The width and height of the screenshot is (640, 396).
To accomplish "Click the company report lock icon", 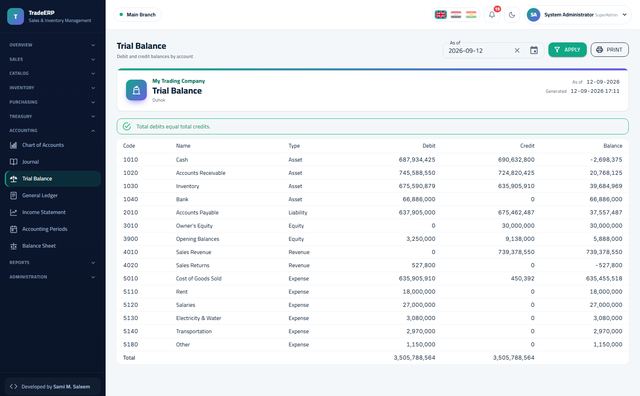I will pyautogui.click(x=136, y=90).
